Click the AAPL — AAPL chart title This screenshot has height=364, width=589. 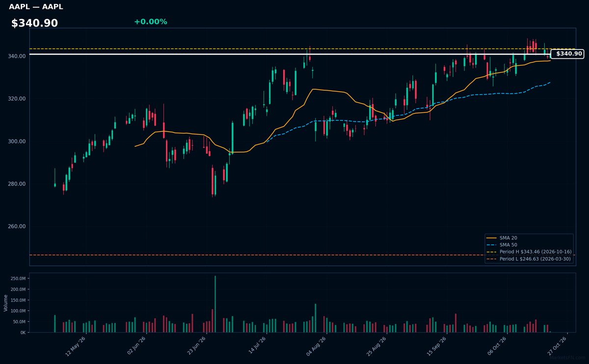(x=36, y=7)
